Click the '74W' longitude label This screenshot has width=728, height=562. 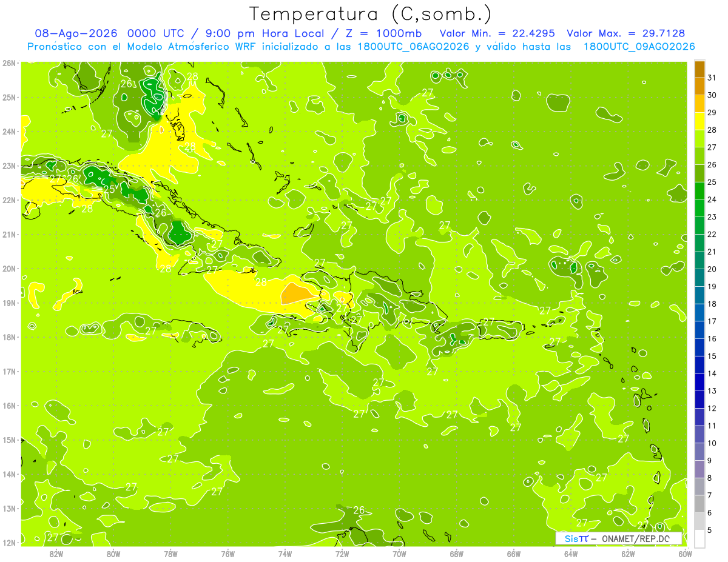point(285,554)
